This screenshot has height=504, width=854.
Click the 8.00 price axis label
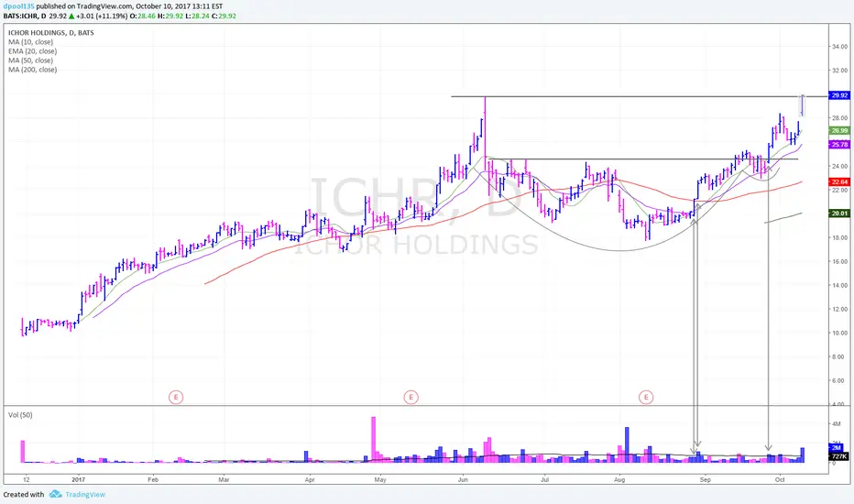[840, 356]
